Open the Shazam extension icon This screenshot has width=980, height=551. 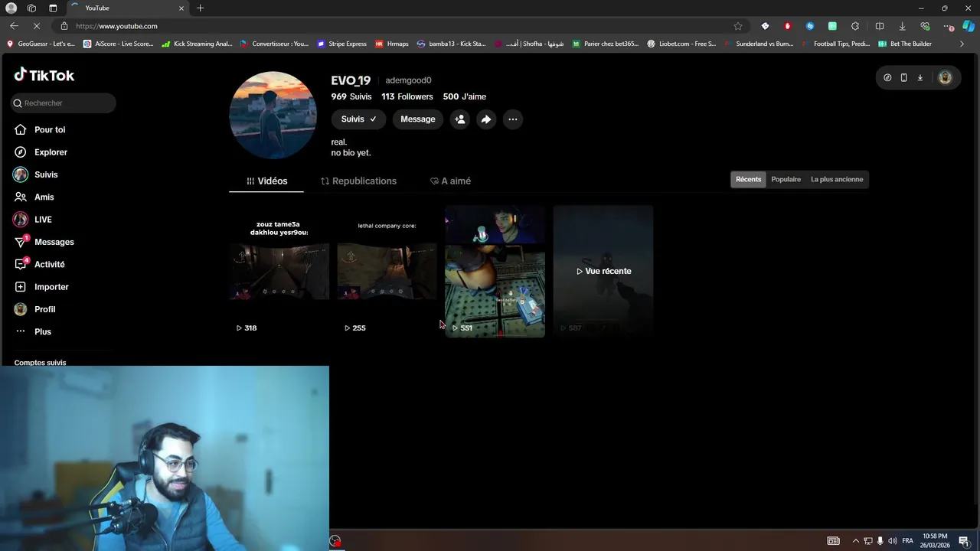[x=810, y=26]
